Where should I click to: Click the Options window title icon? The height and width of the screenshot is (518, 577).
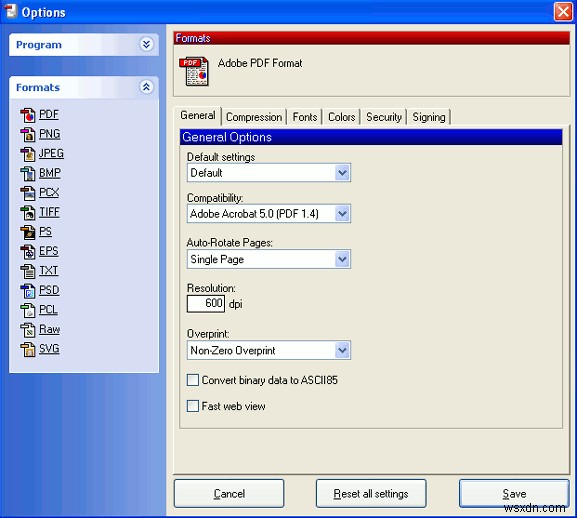(x=11, y=11)
